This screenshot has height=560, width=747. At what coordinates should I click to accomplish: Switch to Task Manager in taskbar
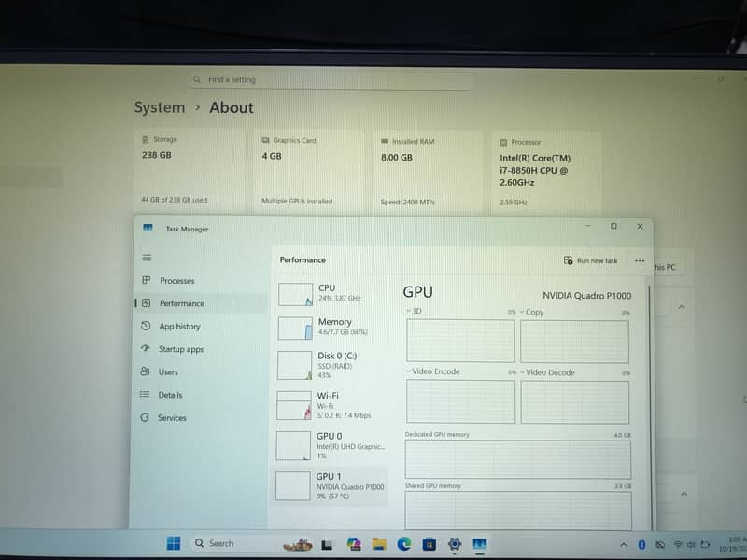coord(479,544)
